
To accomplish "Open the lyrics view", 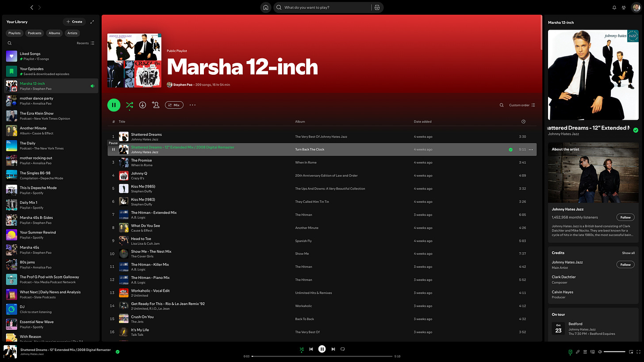I will (x=577, y=352).
